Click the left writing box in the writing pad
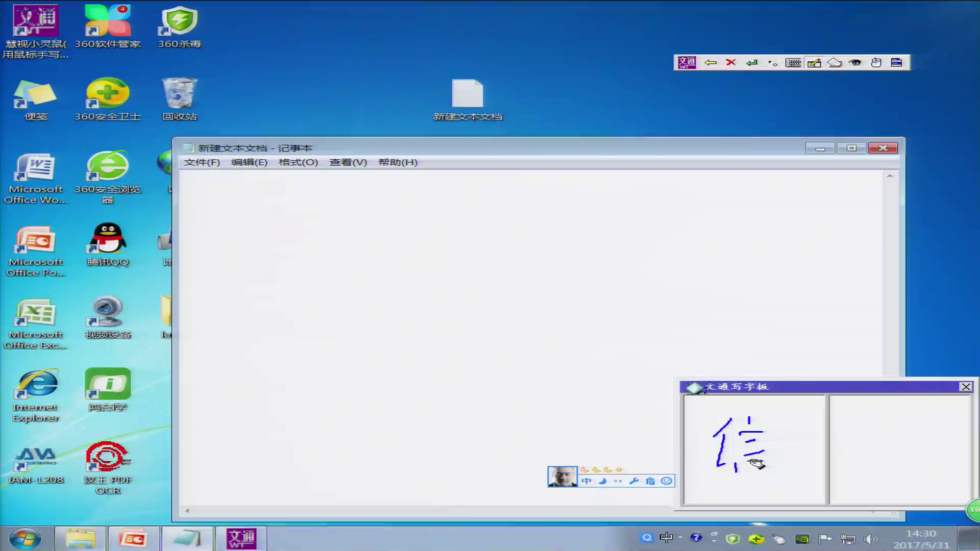Screen dimensions: 980x551 [x=754, y=449]
